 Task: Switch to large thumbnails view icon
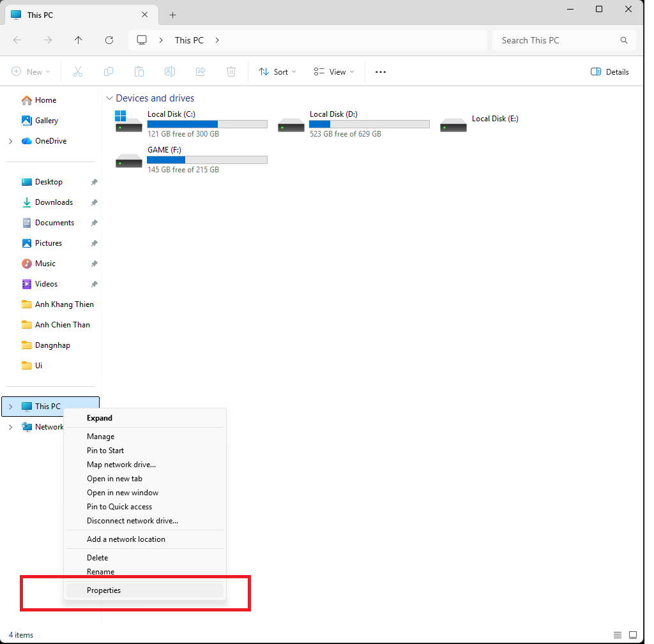pyautogui.click(x=633, y=635)
